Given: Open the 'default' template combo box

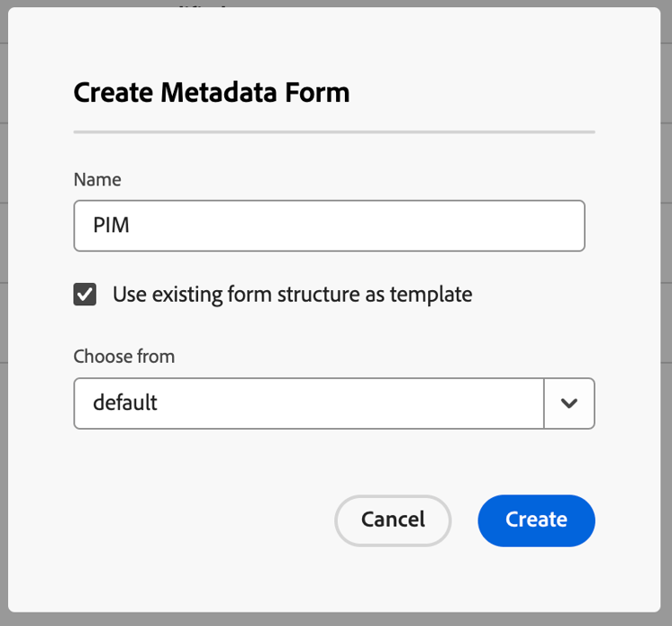Looking at the screenshot, I should pos(308,403).
